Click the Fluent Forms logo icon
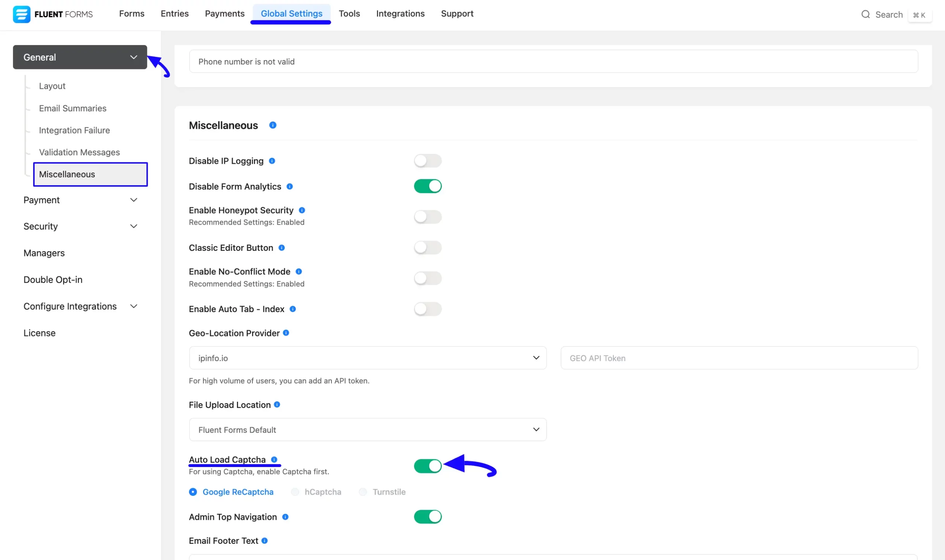The width and height of the screenshot is (945, 560). (21, 14)
